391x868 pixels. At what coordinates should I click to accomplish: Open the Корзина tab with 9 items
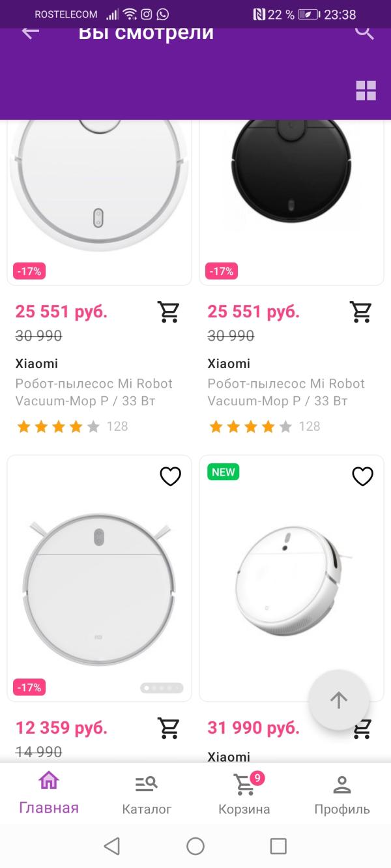click(x=244, y=793)
